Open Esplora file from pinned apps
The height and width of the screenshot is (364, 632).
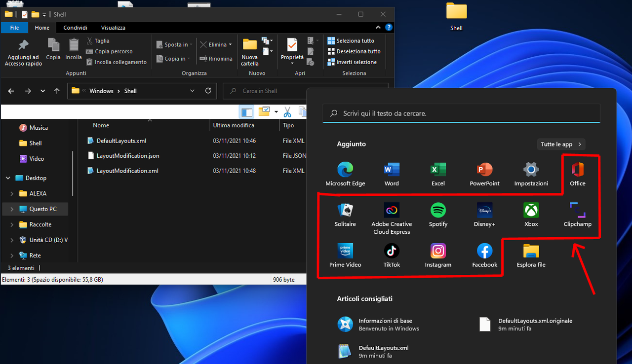[531, 255]
